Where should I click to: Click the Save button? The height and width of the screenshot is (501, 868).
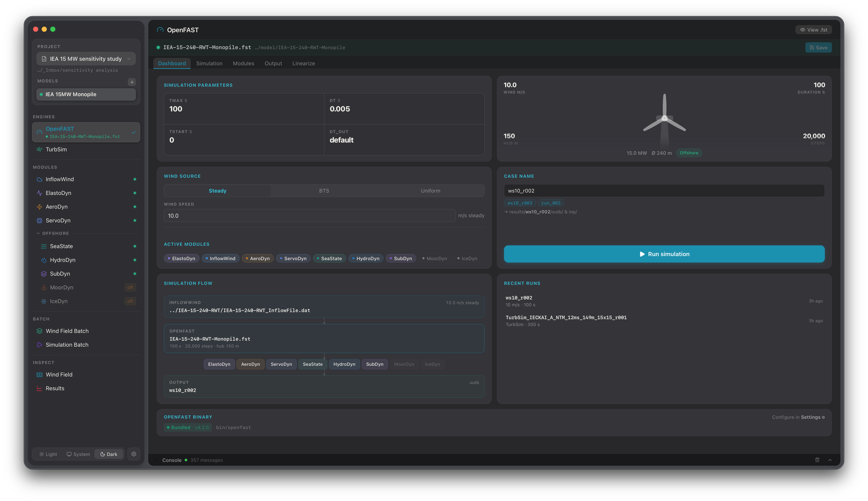tap(818, 47)
